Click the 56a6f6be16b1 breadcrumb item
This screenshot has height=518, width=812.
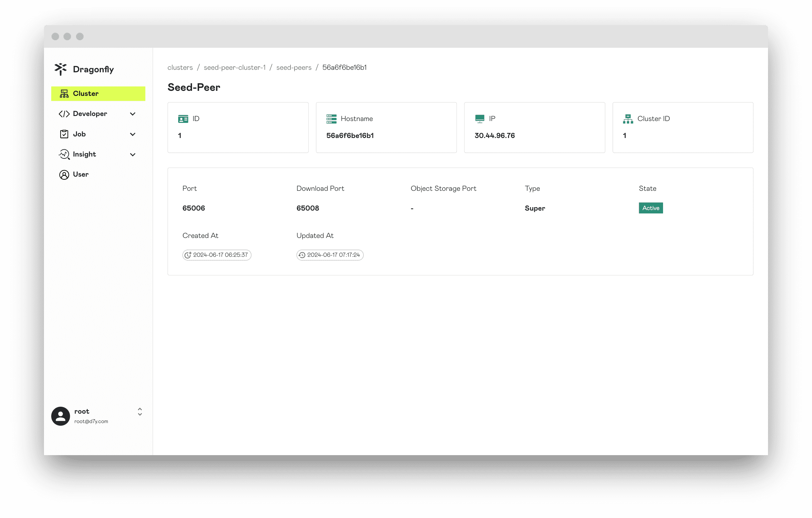coord(344,67)
